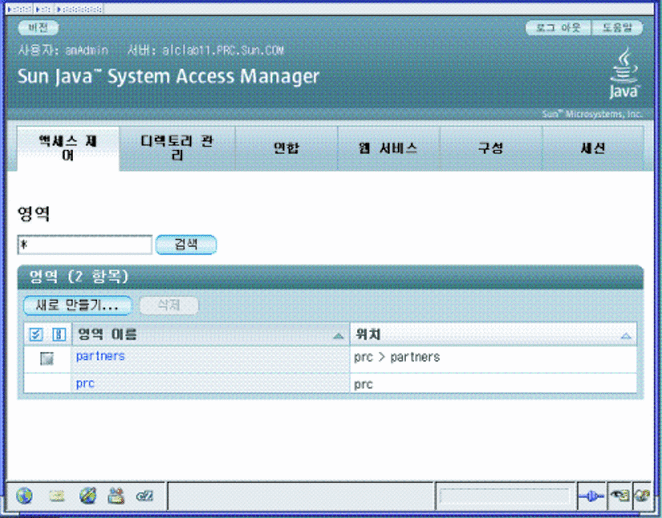Click the Java logo in the banner

(624, 73)
